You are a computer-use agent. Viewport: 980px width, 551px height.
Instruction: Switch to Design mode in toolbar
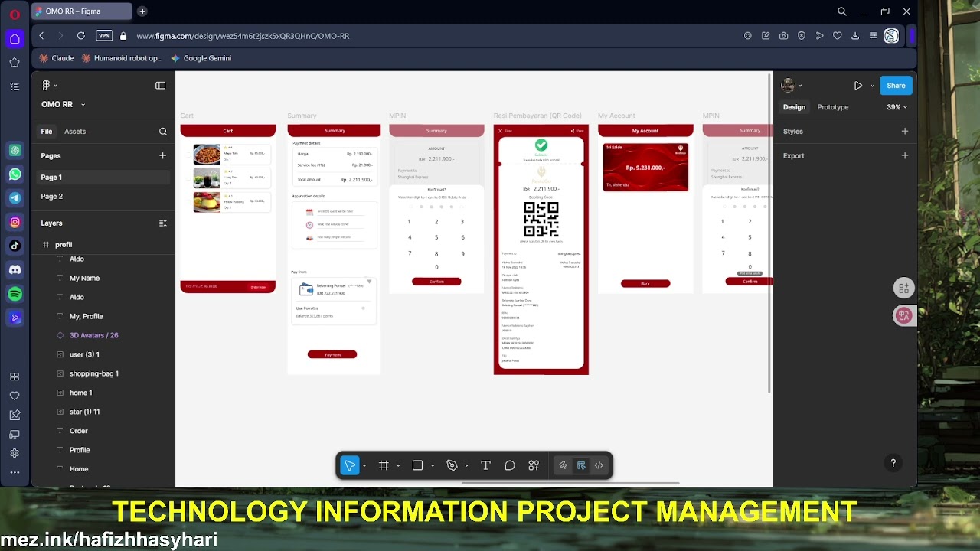tap(581, 465)
